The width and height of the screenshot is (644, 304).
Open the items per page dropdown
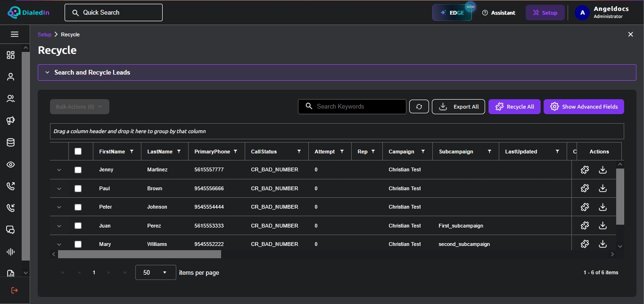point(156,272)
